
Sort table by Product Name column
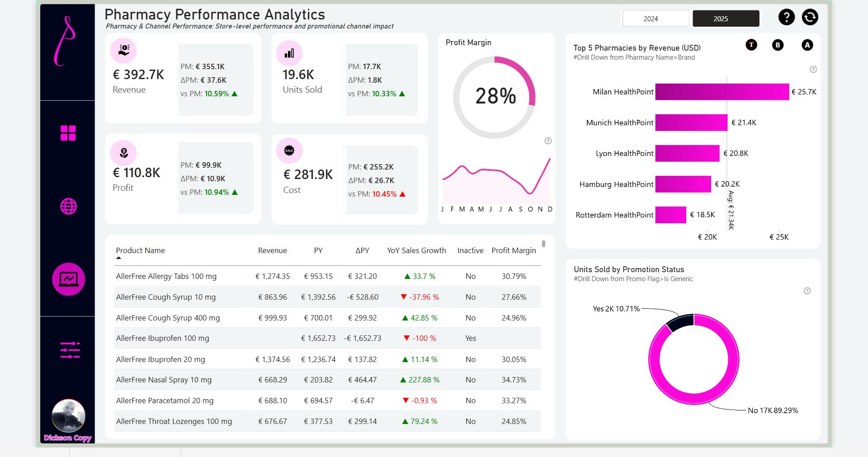click(140, 250)
